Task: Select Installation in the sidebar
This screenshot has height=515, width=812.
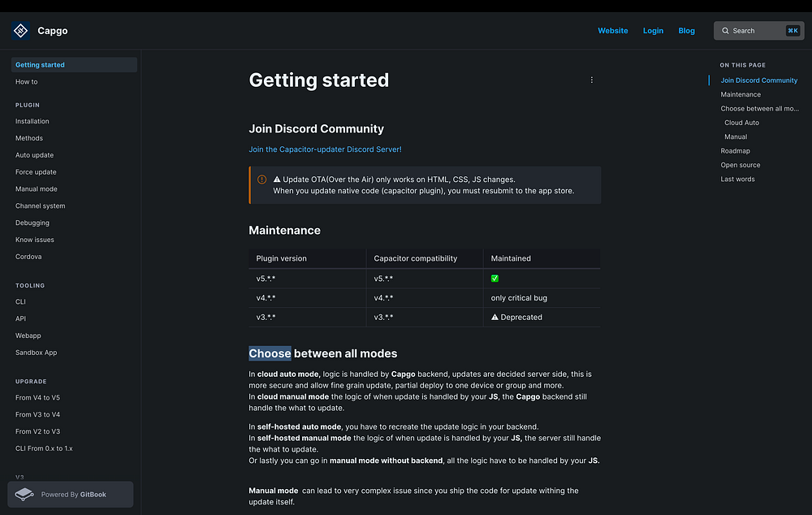Action: click(32, 122)
